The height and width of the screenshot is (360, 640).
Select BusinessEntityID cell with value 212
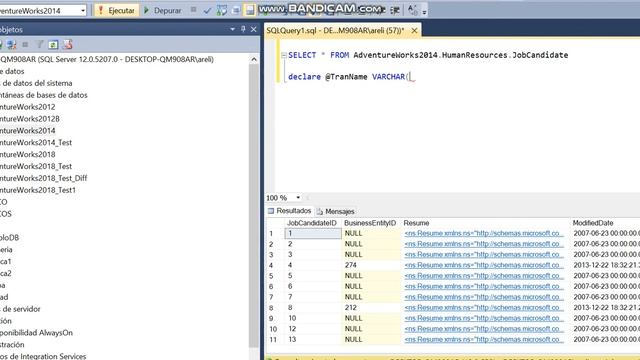(x=371, y=308)
